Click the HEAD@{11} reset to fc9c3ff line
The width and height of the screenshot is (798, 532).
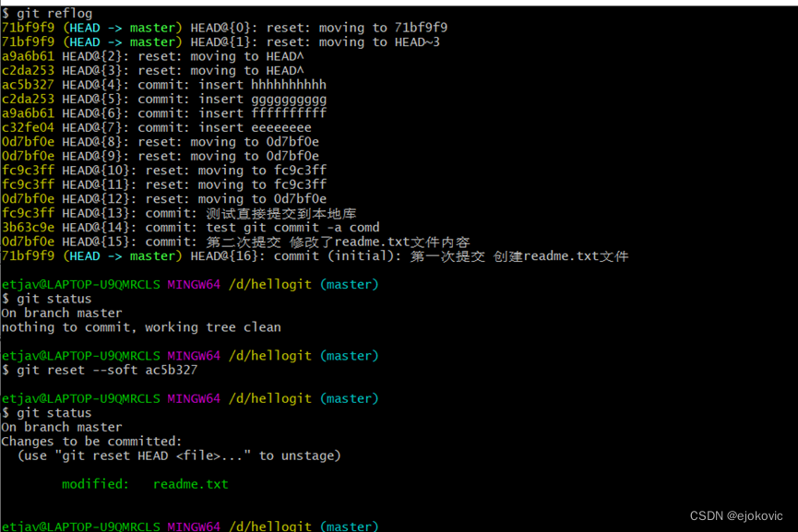[x=164, y=184]
